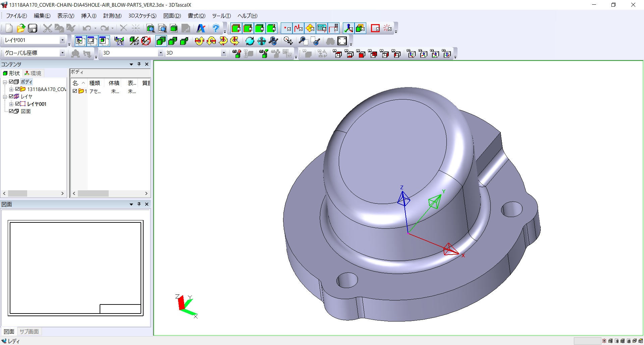Click the coordinate axes selection filter icon
Image resolution: width=644 pixels, height=345 pixels.
(348, 28)
